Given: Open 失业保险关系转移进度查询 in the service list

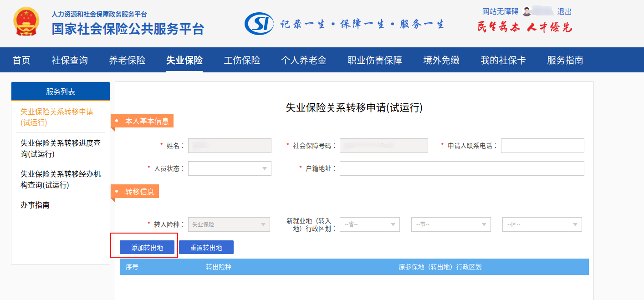Looking at the screenshot, I should coord(61,148).
